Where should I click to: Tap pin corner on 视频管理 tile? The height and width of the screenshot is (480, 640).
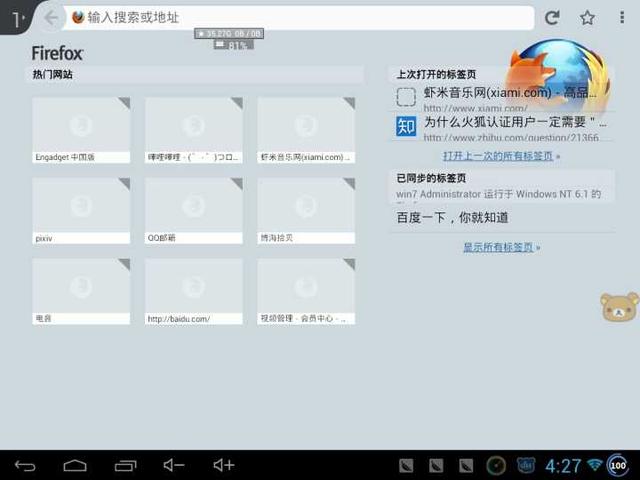[x=350, y=263]
